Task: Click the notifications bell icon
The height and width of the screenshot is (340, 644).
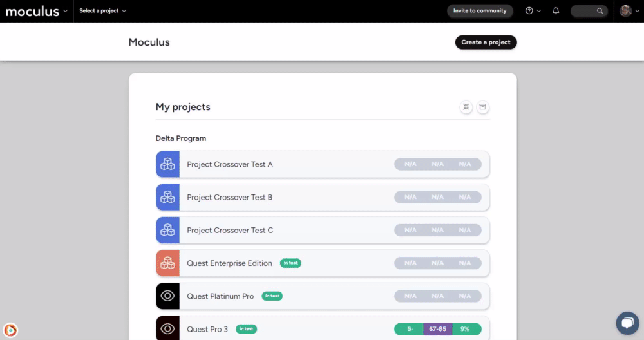Action: pyautogui.click(x=556, y=11)
